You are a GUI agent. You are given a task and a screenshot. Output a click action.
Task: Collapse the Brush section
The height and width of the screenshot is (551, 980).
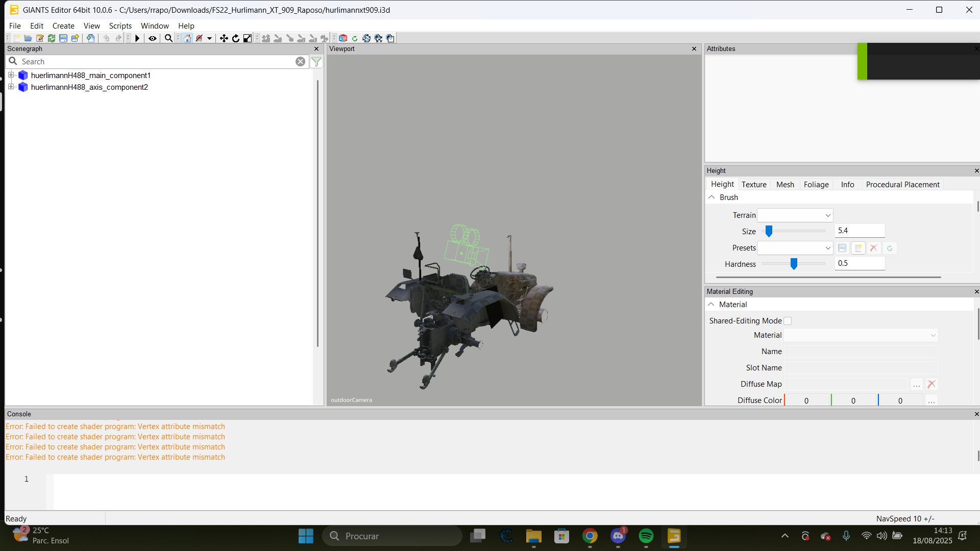[712, 197]
